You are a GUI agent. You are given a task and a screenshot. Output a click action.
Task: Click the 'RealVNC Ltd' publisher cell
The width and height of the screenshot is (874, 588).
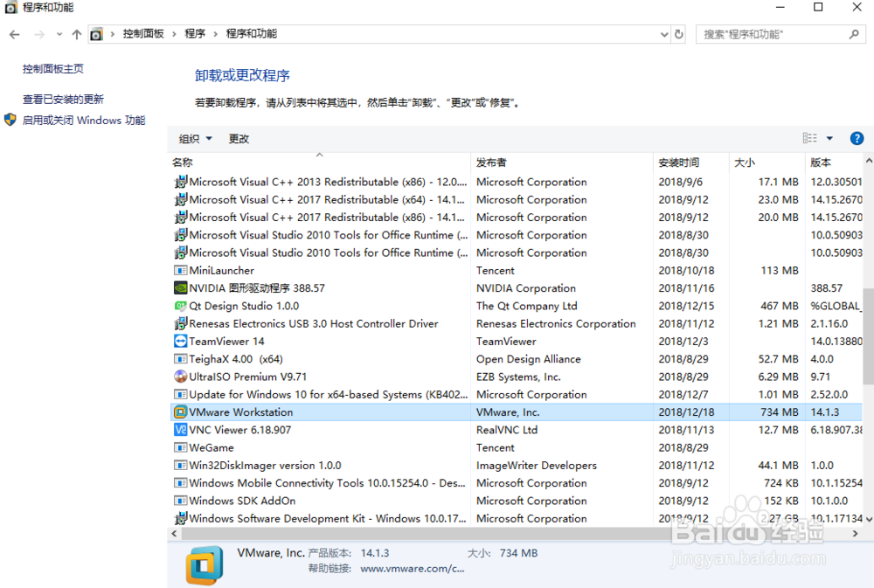pos(507,430)
